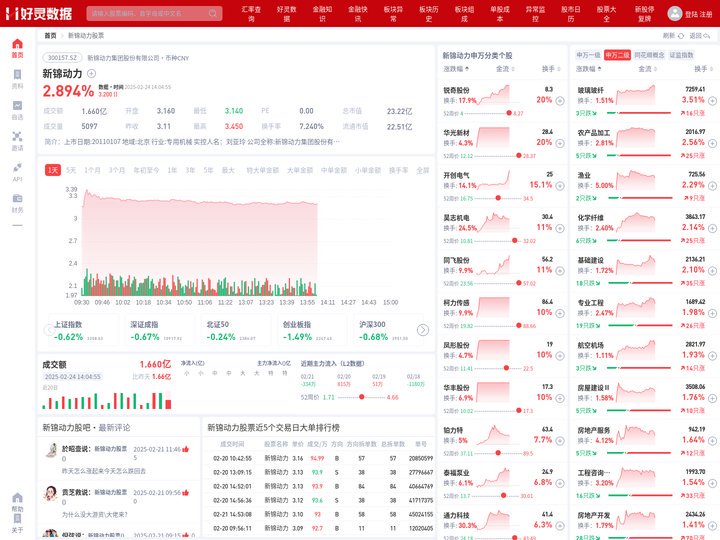This screenshot has width=720, height=540.
Task: Open the 板块异常 menu in the header
Action: click(393, 14)
